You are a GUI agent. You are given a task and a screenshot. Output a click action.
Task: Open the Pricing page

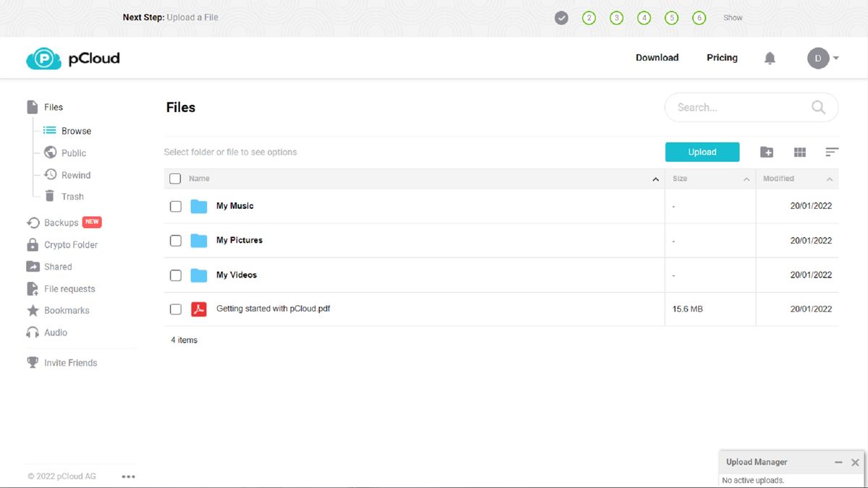tap(721, 58)
